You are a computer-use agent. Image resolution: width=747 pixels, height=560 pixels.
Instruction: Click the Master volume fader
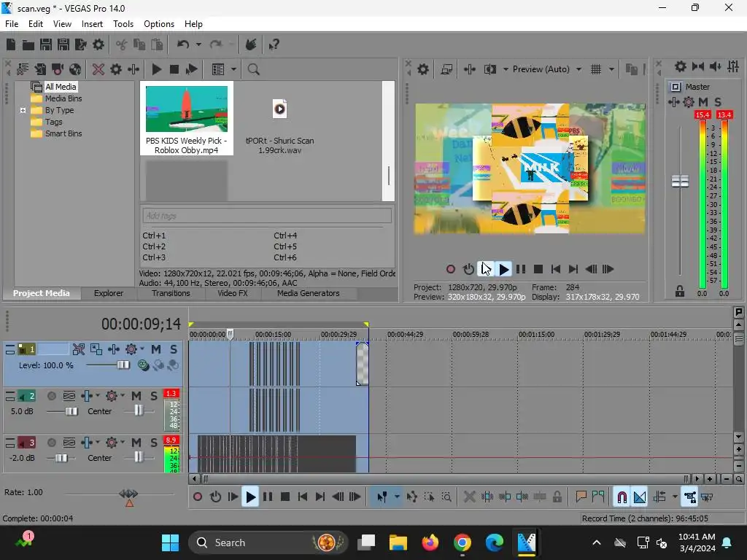pos(681,182)
